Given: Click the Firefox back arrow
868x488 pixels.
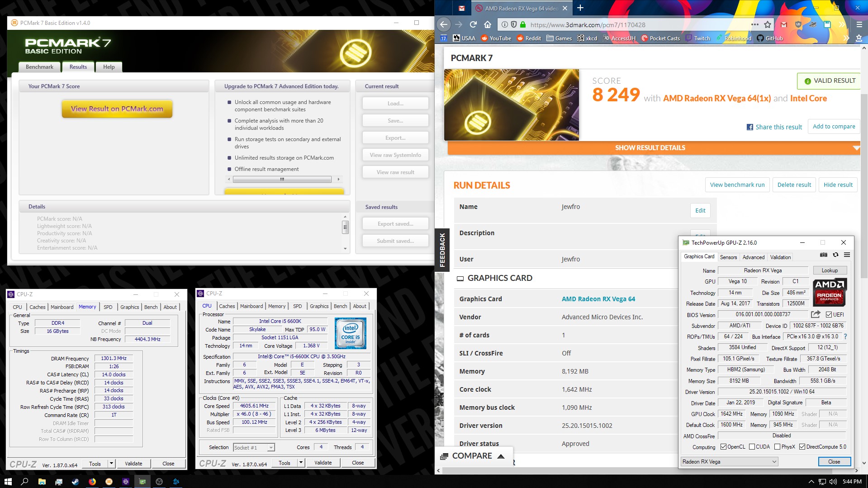Looking at the screenshot, I should [444, 24].
